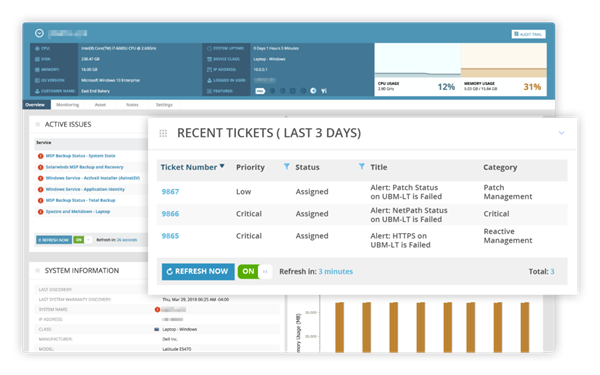Open the Notes tab
The width and height of the screenshot is (600, 375).
132,104
